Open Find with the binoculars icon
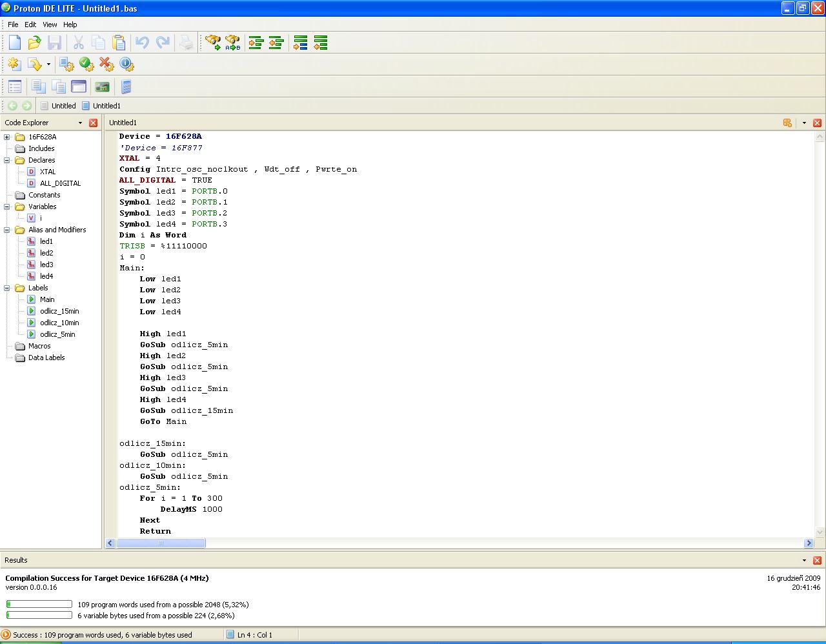The image size is (826, 644). (212, 43)
